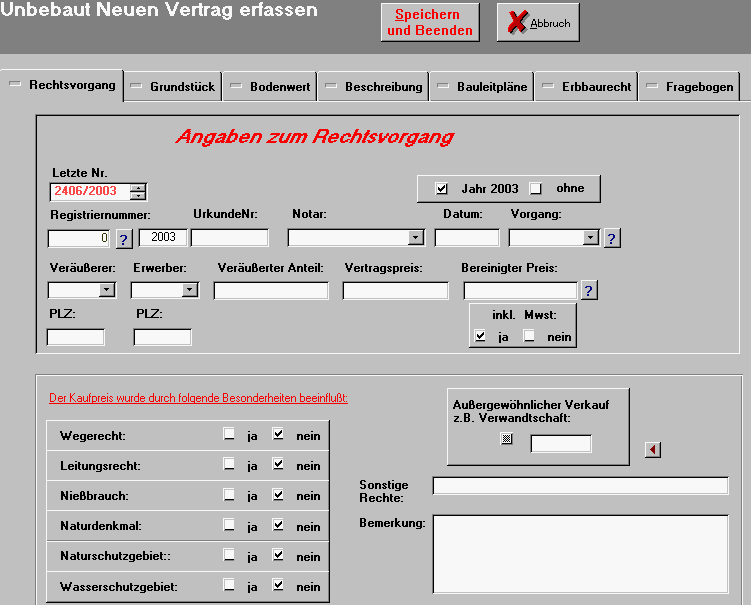Viewport: 751px width, 605px height.
Task: Check Naturdenkmal ja checkbox
Action: (229, 525)
